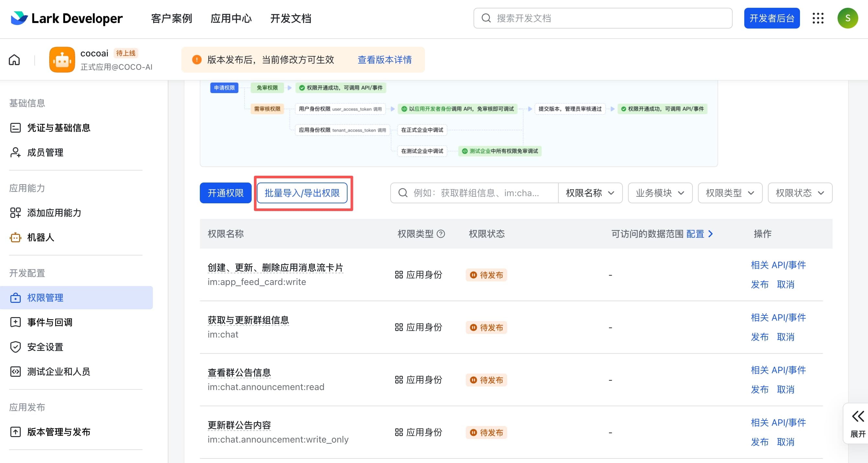The height and width of the screenshot is (463, 868).
Task: Select the 事件与回调 sidebar icon
Action: pos(16,322)
